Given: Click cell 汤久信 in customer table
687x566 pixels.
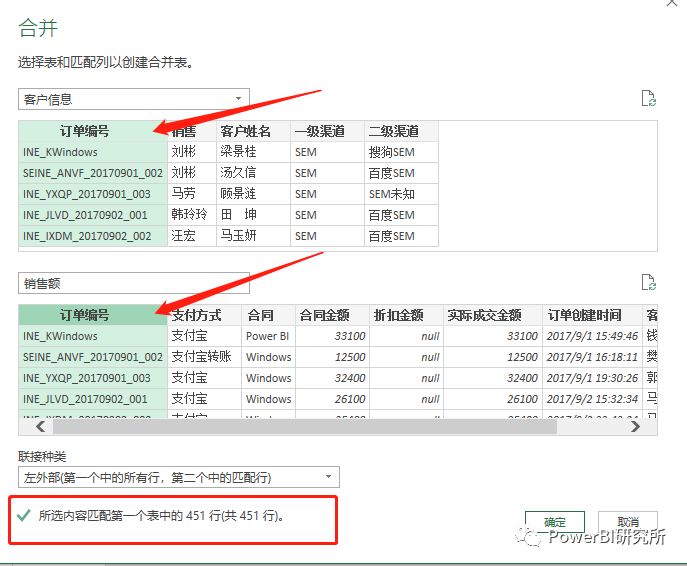Looking at the screenshot, I should (253, 173).
